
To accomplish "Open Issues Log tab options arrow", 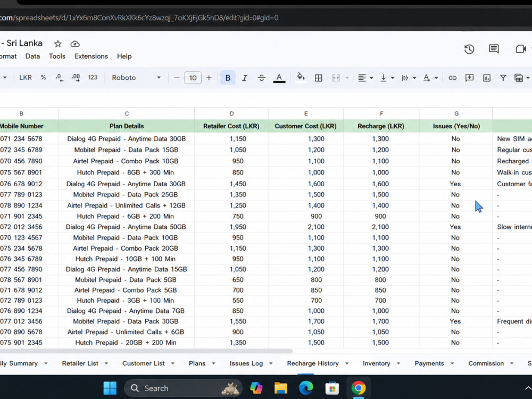I will click(x=271, y=364).
